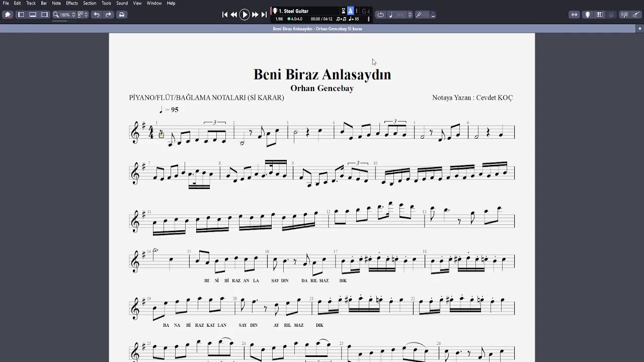Click the Redo arrow
Viewport: 644px width, 362px height.
tap(108, 15)
